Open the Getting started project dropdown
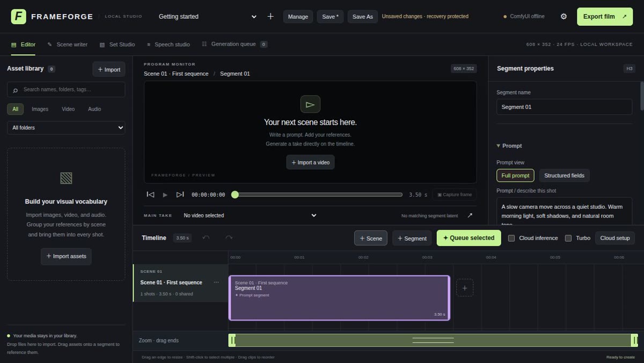This screenshot has height=363, width=644. (x=208, y=17)
